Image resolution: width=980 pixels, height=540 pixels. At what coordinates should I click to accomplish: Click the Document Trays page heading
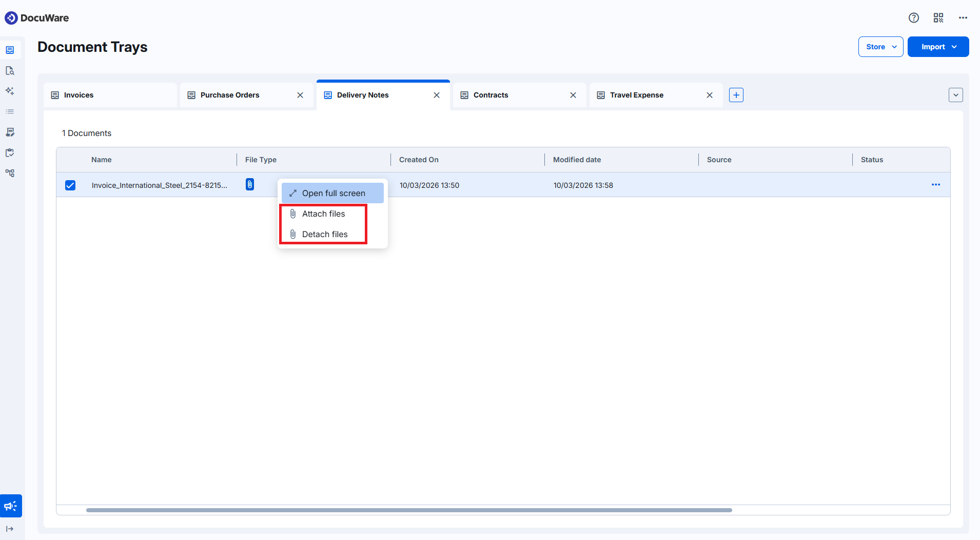(92, 47)
